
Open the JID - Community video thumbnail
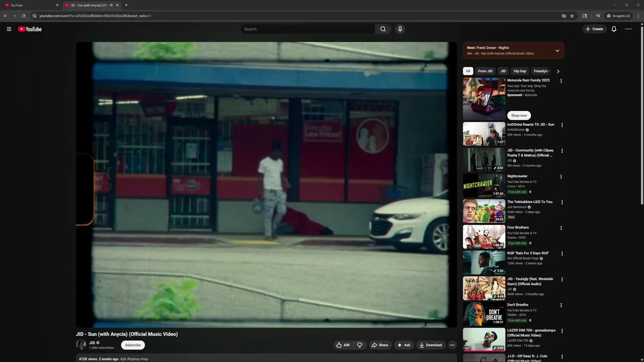(484, 159)
